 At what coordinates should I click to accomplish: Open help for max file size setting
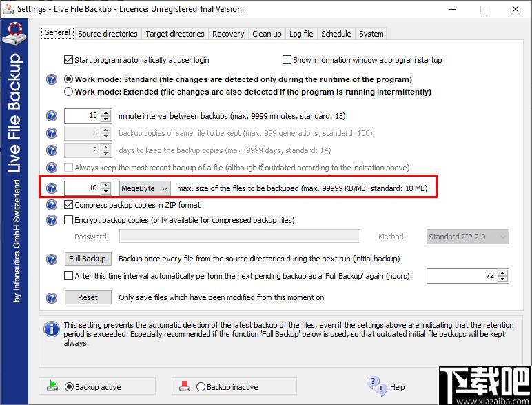52,188
